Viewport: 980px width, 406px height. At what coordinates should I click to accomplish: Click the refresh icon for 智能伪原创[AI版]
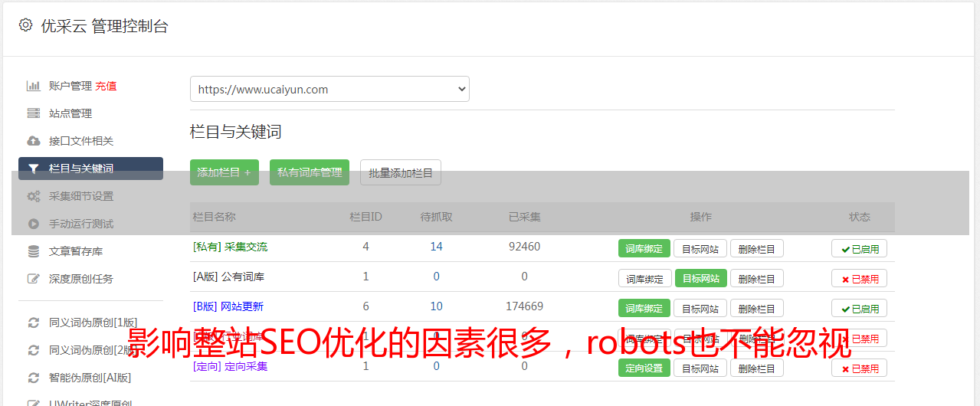33,378
